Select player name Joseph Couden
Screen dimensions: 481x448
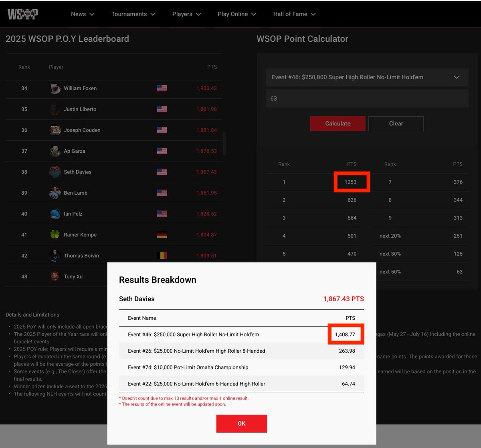tap(82, 130)
